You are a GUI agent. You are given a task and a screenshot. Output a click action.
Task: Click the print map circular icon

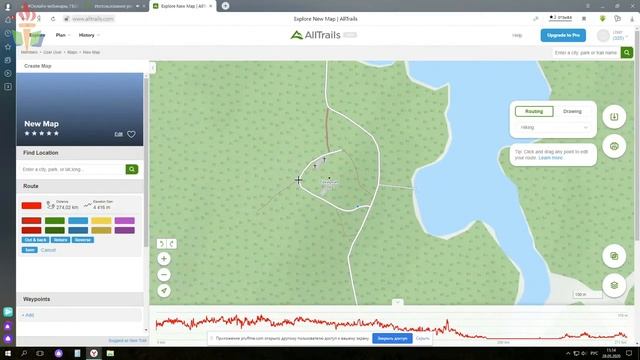[x=614, y=146]
